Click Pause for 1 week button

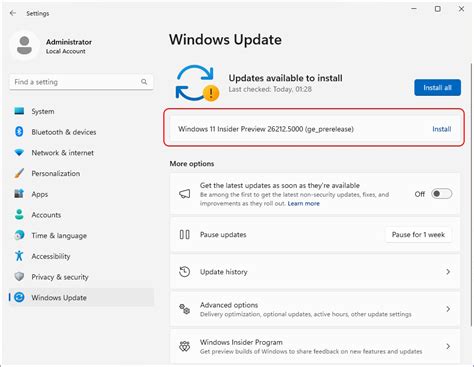coord(418,235)
